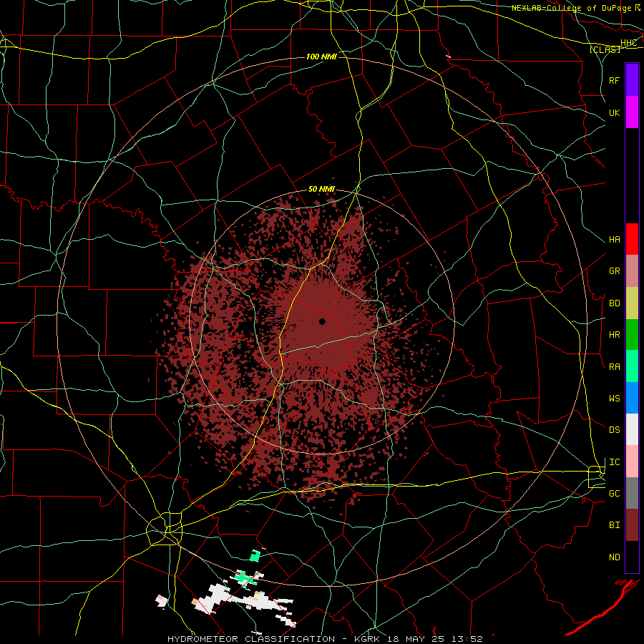Click the GR salmon legend swatch

[632, 271]
